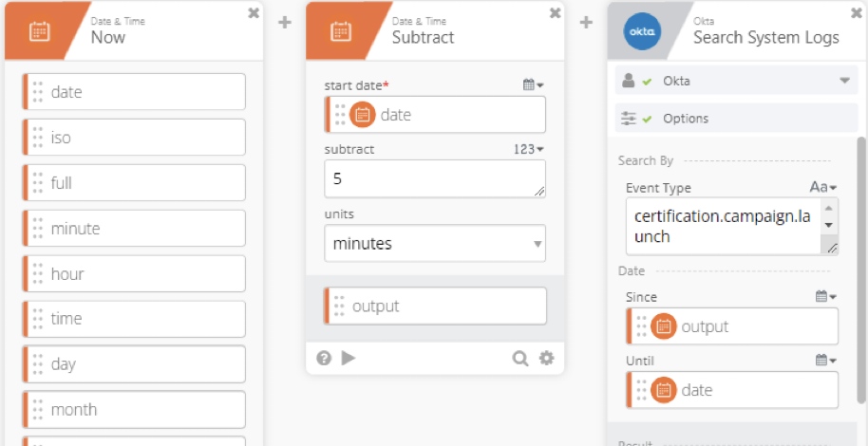
Task: Select the iso output in Now card
Action: point(134,138)
